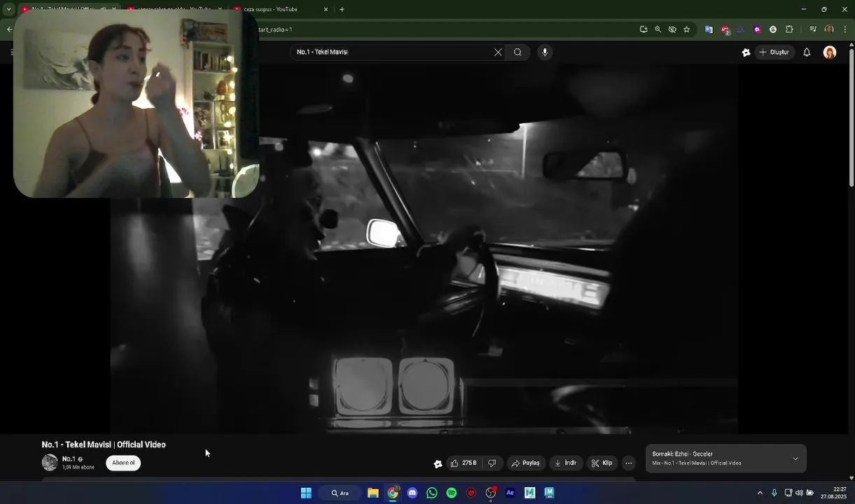The width and height of the screenshot is (855, 504).
Task: Click the gear-like icon left of like button
Action: [438, 463]
